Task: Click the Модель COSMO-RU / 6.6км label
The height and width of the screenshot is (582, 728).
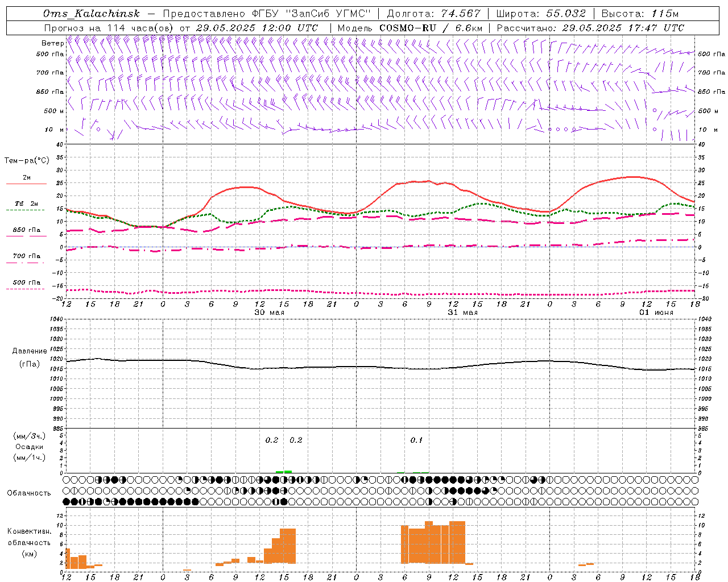Action: click(410, 28)
